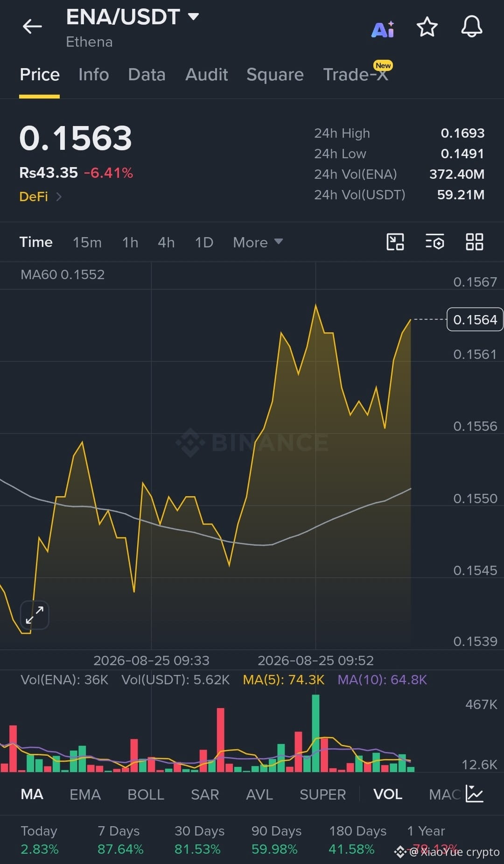Open chart indicator settings icon
This screenshot has width=504, height=864.
tap(434, 242)
